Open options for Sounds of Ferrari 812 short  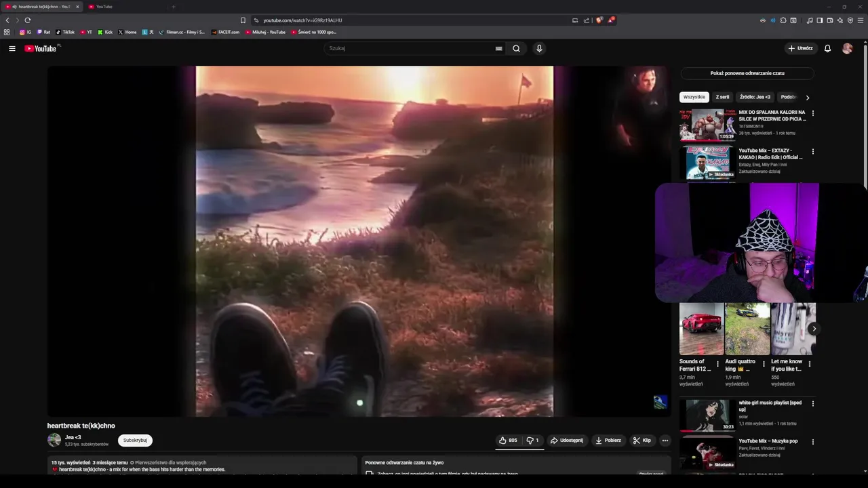pos(717,364)
